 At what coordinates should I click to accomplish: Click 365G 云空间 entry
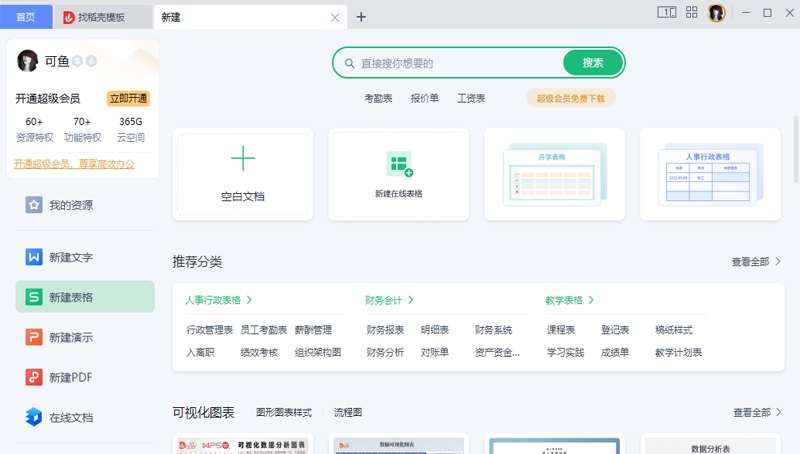pos(131,130)
